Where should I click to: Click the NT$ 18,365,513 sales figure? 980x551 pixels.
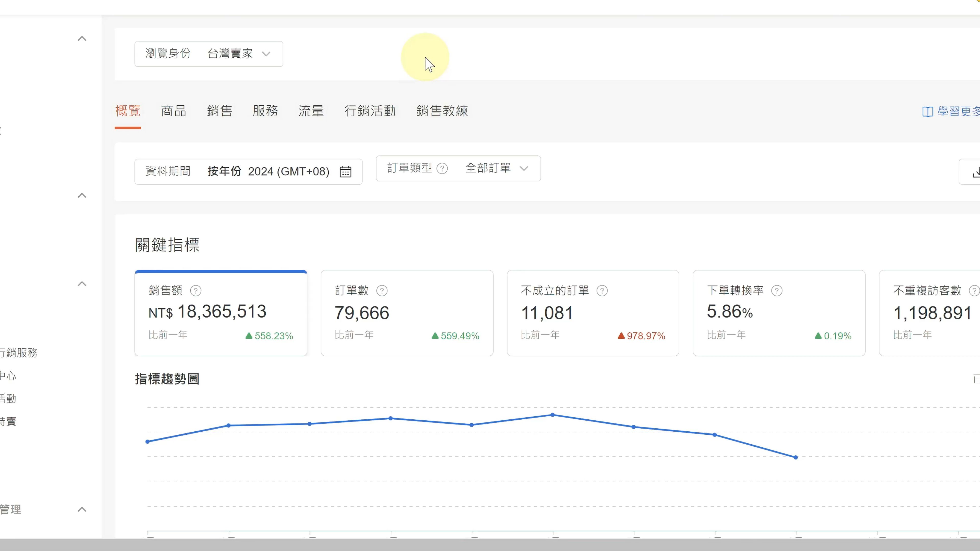click(x=207, y=312)
